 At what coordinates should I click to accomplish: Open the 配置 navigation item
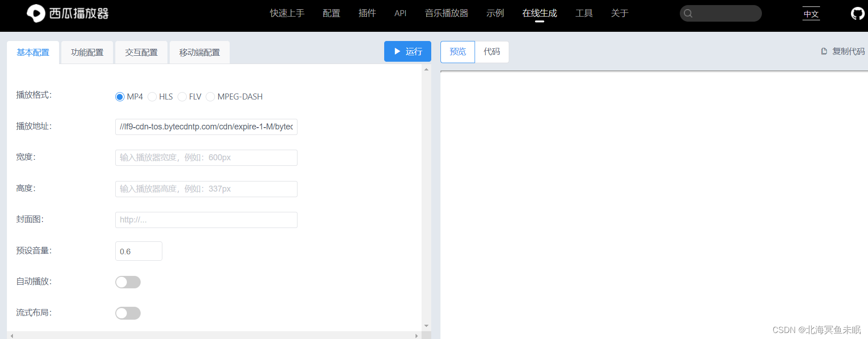coord(332,13)
